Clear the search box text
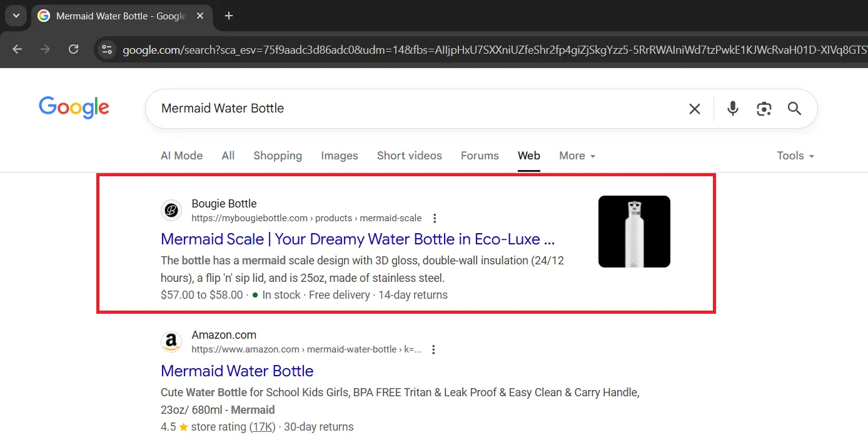The width and height of the screenshot is (868, 445). pyautogui.click(x=694, y=109)
